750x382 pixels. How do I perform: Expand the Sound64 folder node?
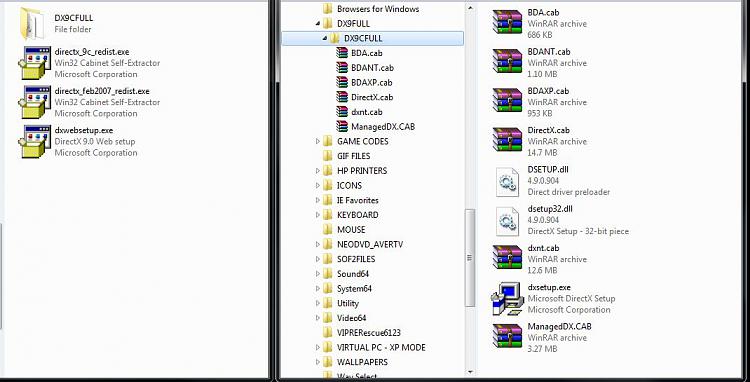(x=318, y=274)
